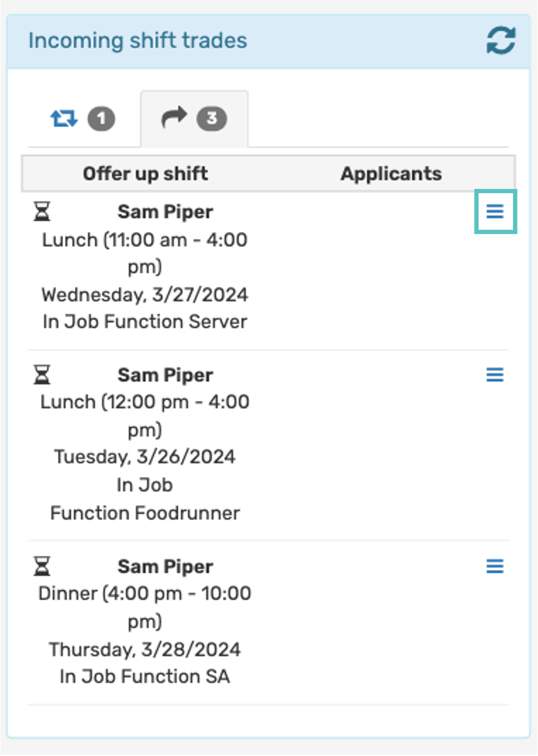This screenshot has width=538, height=756.
Task: Open menu for Thursday 3/28 Dinner shift
Action: 495,566
